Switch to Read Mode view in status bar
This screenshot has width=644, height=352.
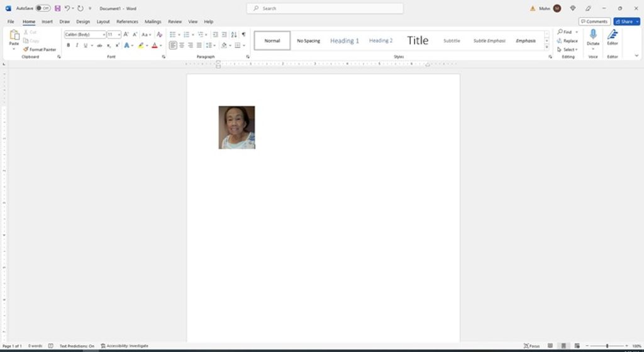pyautogui.click(x=550, y=346)
